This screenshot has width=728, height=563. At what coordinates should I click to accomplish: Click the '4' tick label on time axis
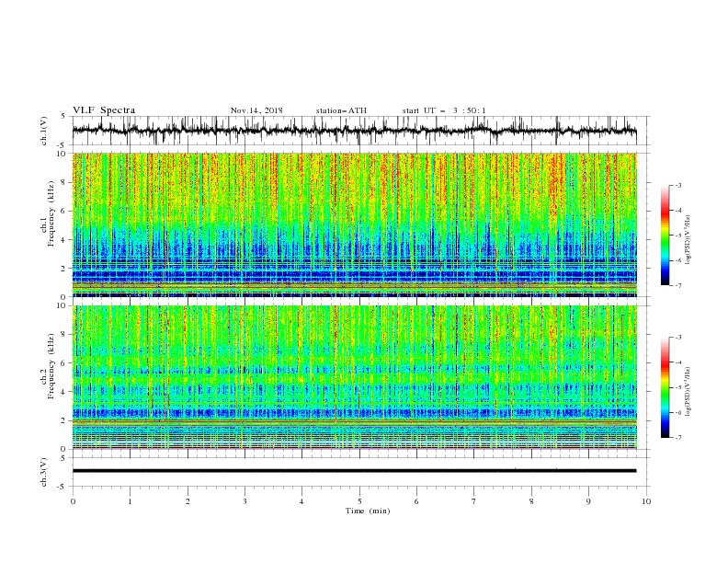coord(301,501)
